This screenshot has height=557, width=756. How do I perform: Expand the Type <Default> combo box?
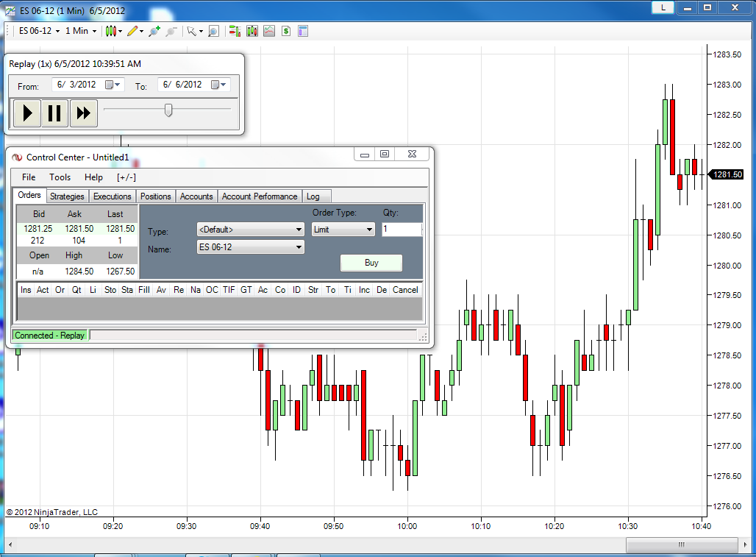[x=250, y=230]
